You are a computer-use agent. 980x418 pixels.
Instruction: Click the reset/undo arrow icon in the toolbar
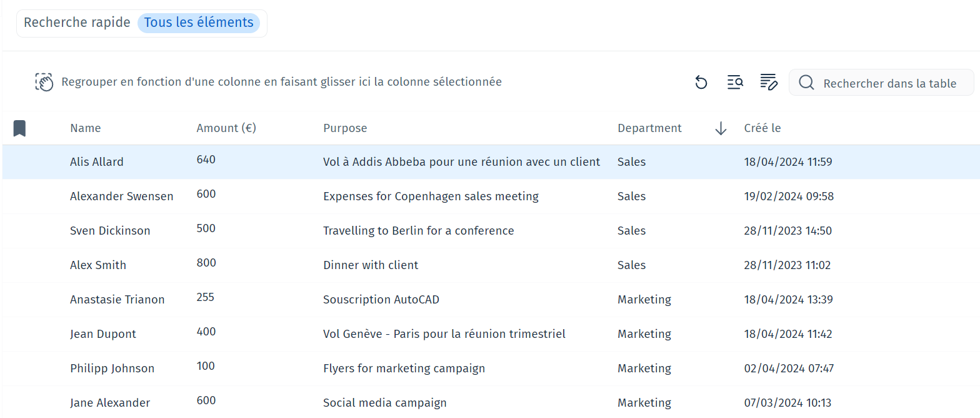tap(701, 83)
